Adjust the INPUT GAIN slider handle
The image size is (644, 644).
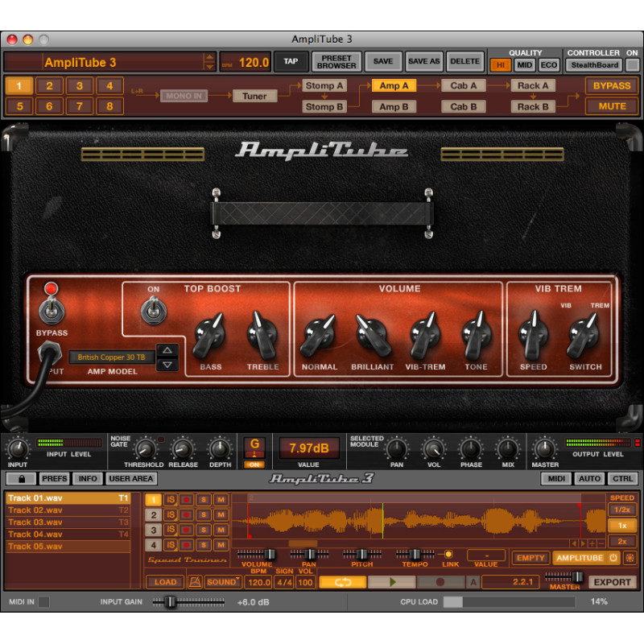pos(170,602)
